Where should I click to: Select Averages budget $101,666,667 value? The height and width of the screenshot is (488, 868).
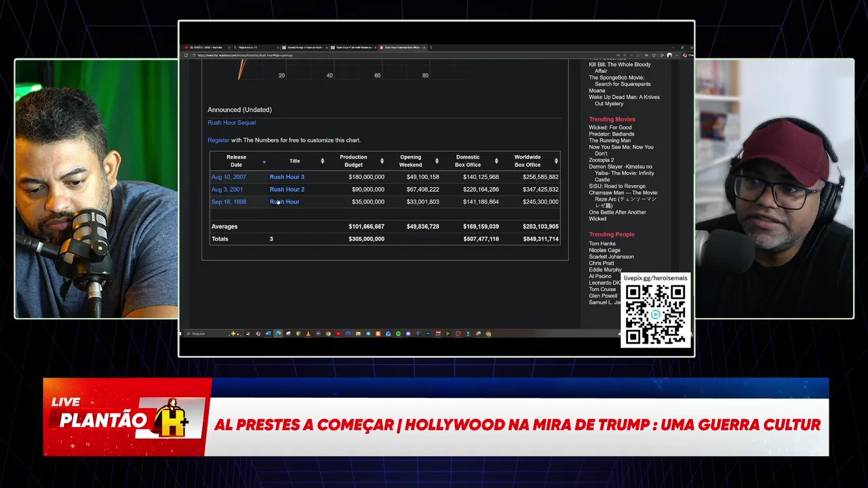pyautogui.click(x=366, y=226)
